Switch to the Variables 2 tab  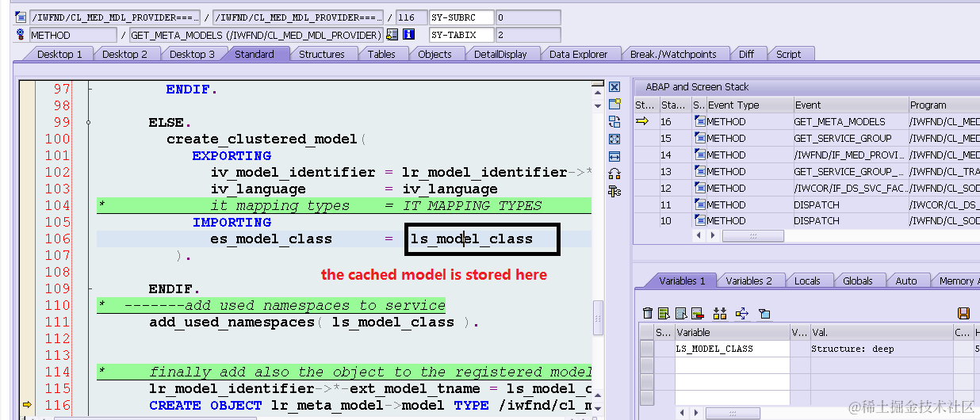coord(749,281)
